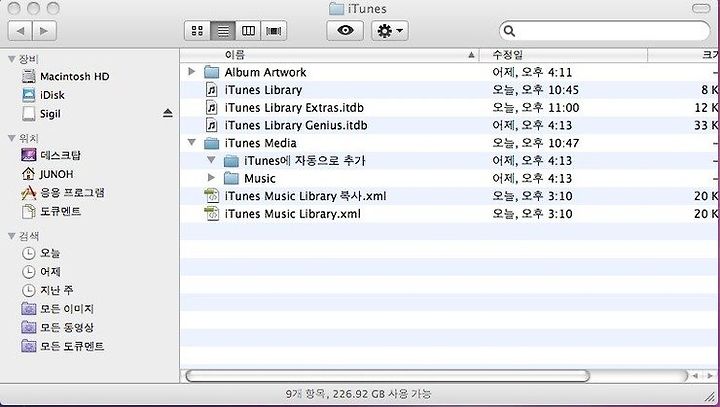The height and width of the screenshot is (407, 720).
Task: Collapse the 위치 sidebar section
Action: click(12, 138)
